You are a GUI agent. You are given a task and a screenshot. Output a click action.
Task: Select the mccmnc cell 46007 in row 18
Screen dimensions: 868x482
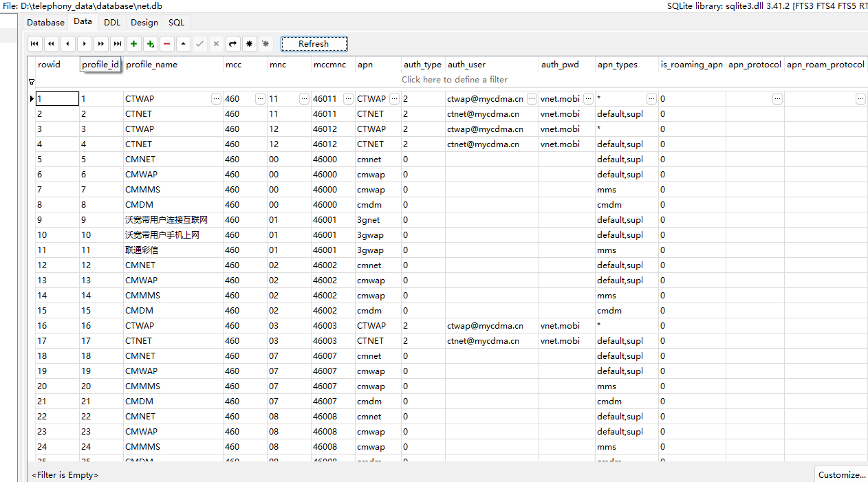pos(333,356)
